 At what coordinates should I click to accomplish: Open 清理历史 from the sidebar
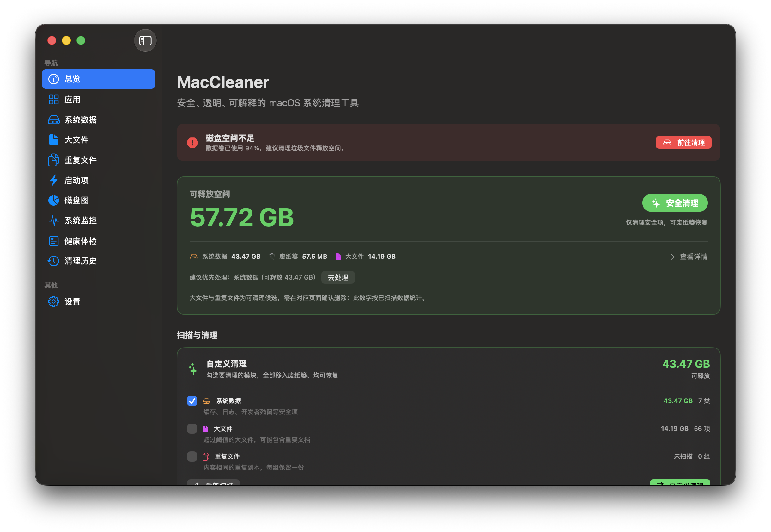99,261
